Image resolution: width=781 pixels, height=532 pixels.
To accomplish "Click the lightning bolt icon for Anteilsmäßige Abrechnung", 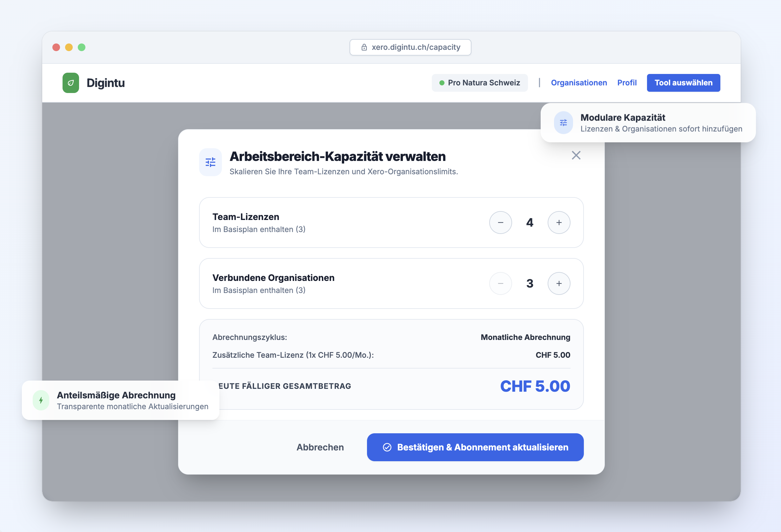I will (41, 400).
